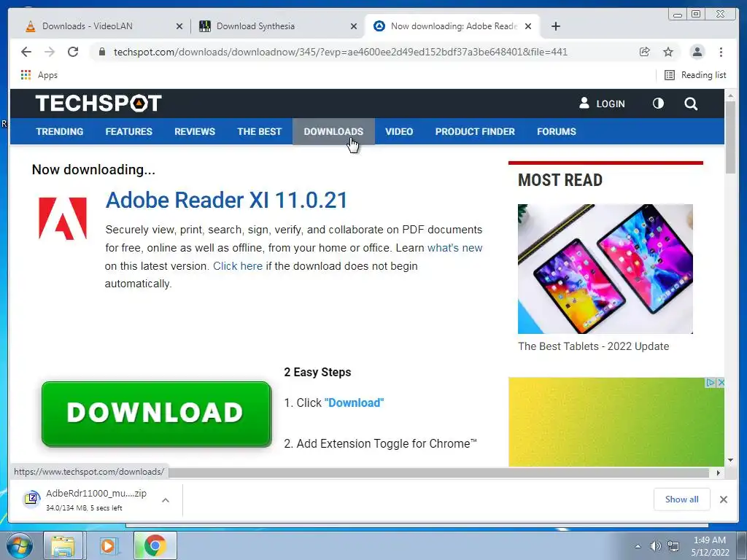This screenshot has width=747, height=560.
Task: Click the "Click here" download link
Action: pos(238,266)
